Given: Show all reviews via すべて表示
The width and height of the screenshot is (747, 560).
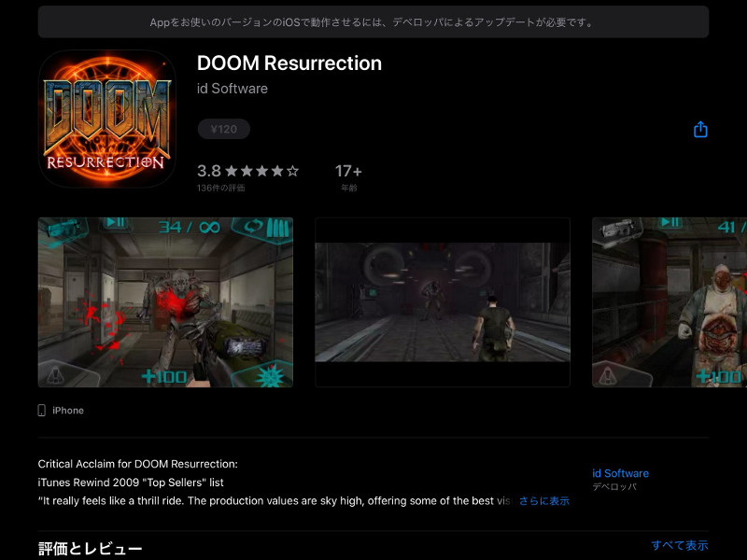Looking at the screenshot, I should pyautogui.click(x=680, y=545).
